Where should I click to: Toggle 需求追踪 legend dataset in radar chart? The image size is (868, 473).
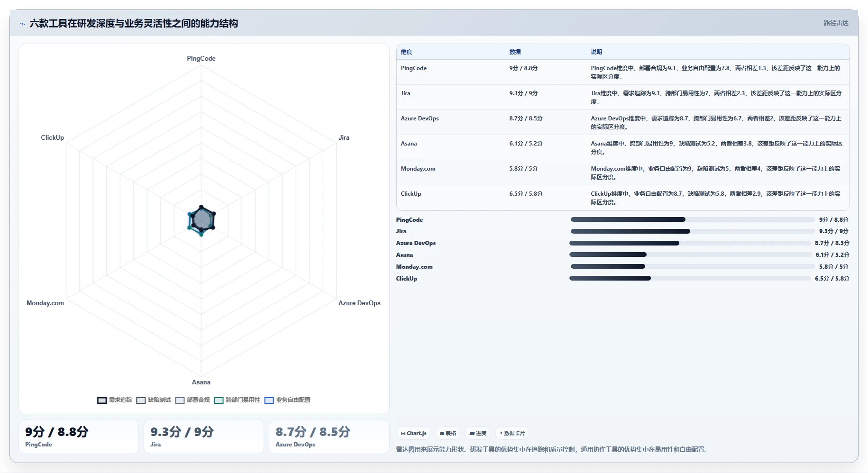115,400
